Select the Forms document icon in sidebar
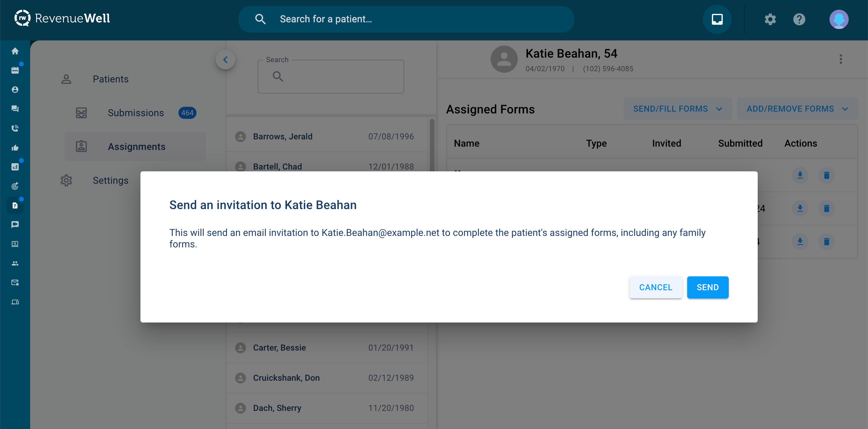The width and height of the screenshot is (868, 429). pos(15,205)
